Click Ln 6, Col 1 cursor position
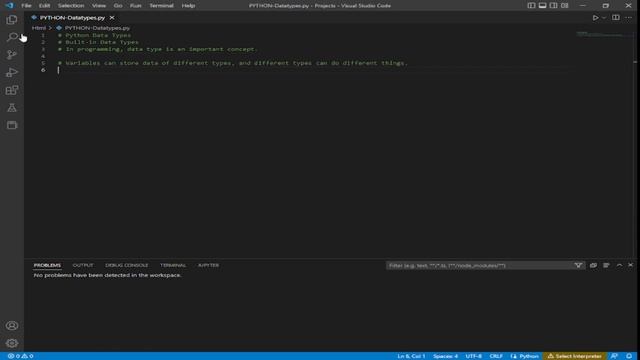 point(411,356)
